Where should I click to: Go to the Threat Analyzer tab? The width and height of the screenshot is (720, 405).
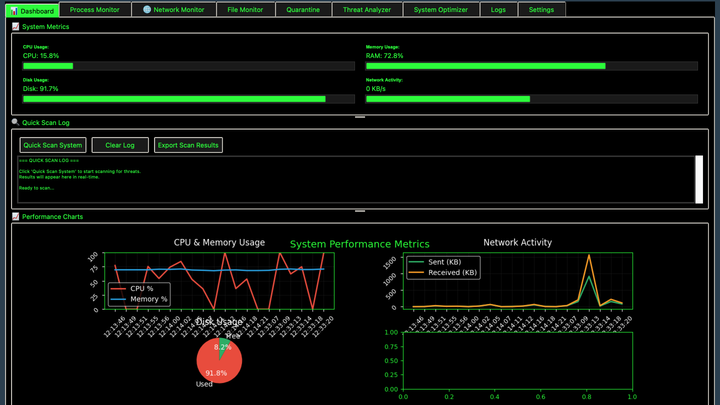pyautogui.click(x=367, y=10)
